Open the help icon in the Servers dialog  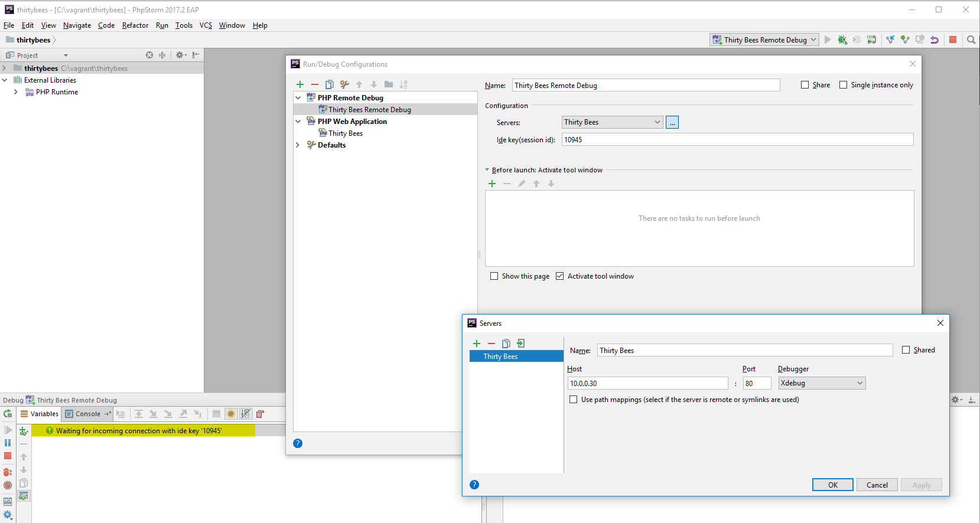pos(474,485)
